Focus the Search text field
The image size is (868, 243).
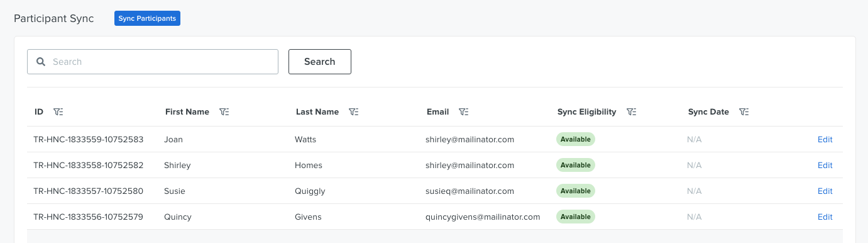(x=153, y=62)
